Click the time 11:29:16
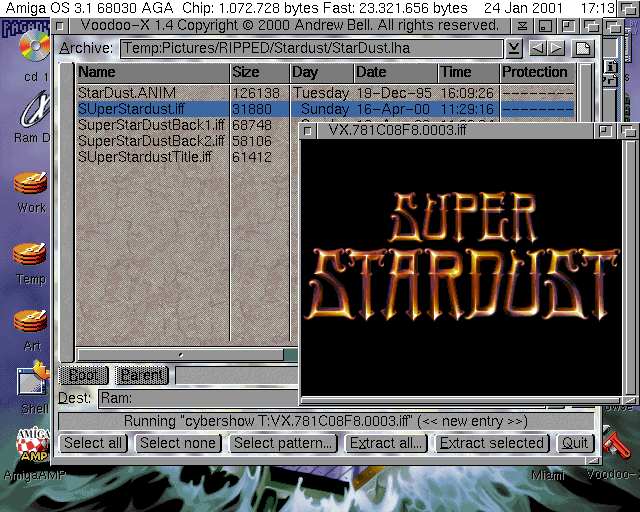The height and width of the screenshot is (512, 640). coord(467,109)
